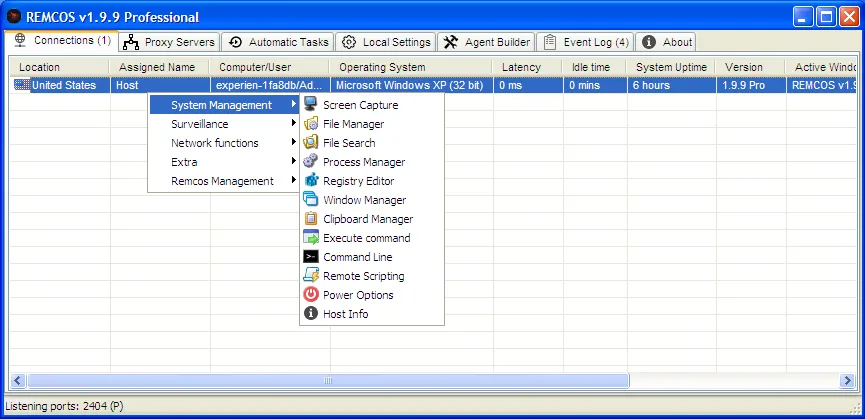The width and height of the screenshot is (865, 419).
Task: Open the Agent Builder tab
Action: click(487, 42)
